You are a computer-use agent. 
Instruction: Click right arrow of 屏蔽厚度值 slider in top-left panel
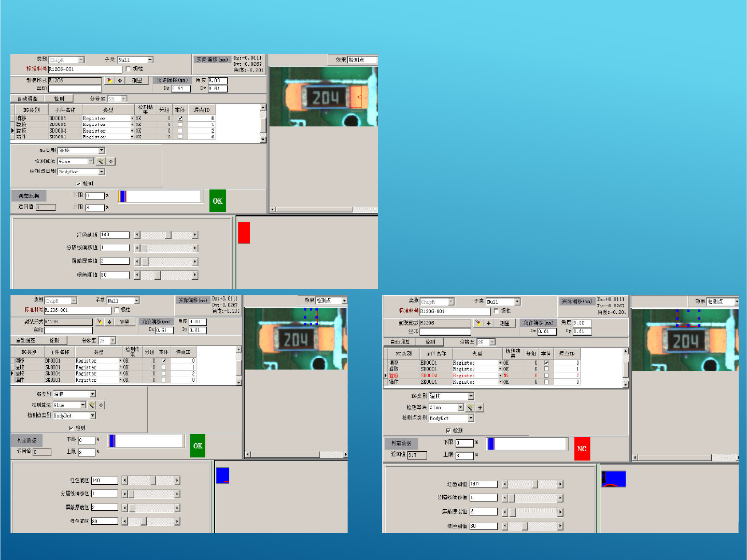pyautogui.click(x=195, y=262)
